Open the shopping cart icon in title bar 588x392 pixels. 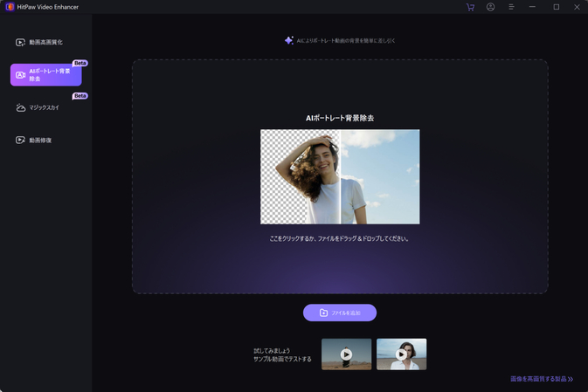click(470, 7)
